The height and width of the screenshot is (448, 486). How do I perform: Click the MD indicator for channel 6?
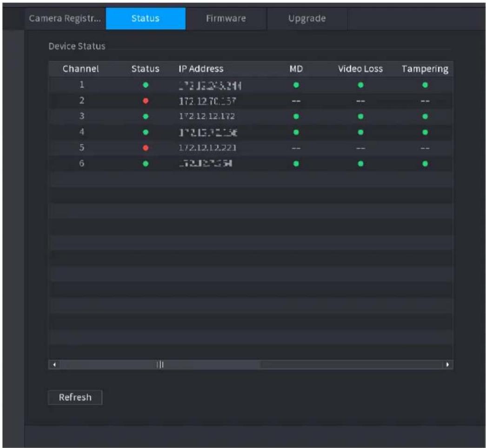(x=296, y=164)
